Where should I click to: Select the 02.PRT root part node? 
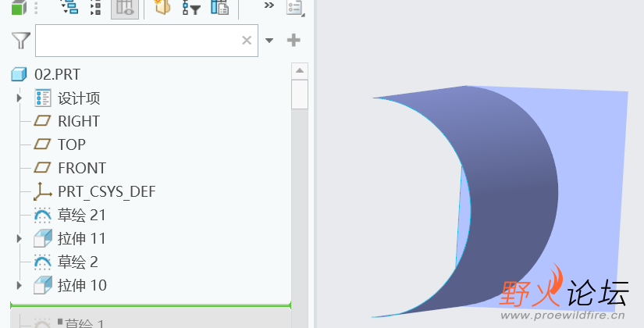pos(57,74)
